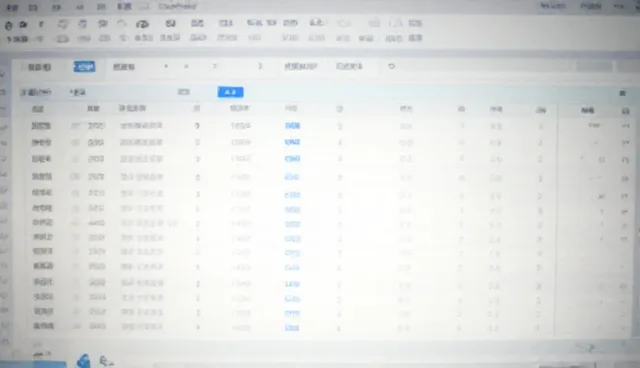The height and width of the screenshot is (368, 640).
Task: Click the small square icon above table's right edge
Action: coord(622,93)
